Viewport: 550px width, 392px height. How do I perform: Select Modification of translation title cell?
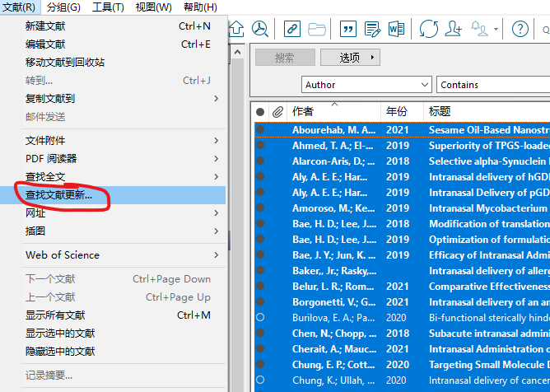click(x=489, y=223)
